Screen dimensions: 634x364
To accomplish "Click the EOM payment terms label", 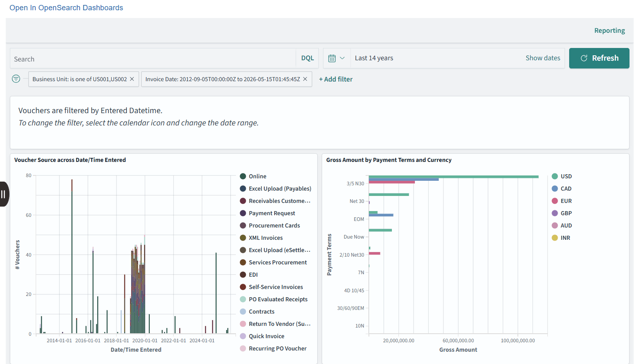I will pos(359,219).
